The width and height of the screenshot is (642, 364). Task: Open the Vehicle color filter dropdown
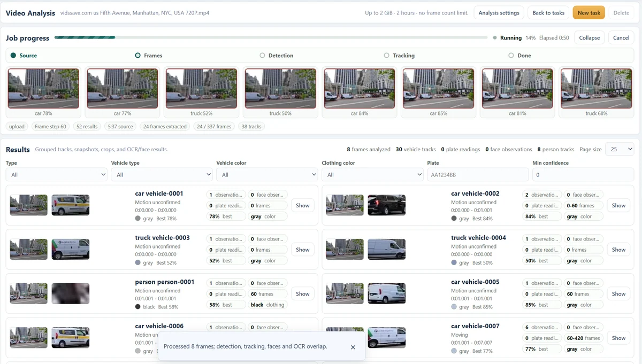pos(267,175)
